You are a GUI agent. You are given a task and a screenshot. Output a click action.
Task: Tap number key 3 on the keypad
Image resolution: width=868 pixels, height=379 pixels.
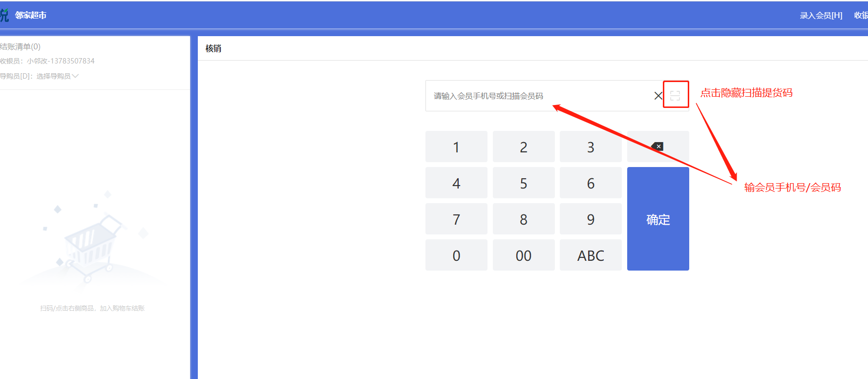[591, 147]
